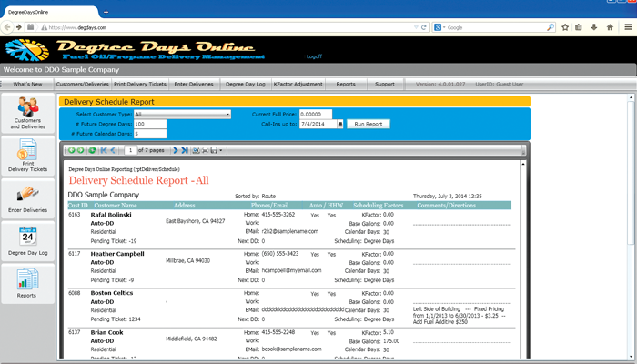Click the Print Delivery Tickets sidebar icon
637x364 pixels.
point(27,157)
